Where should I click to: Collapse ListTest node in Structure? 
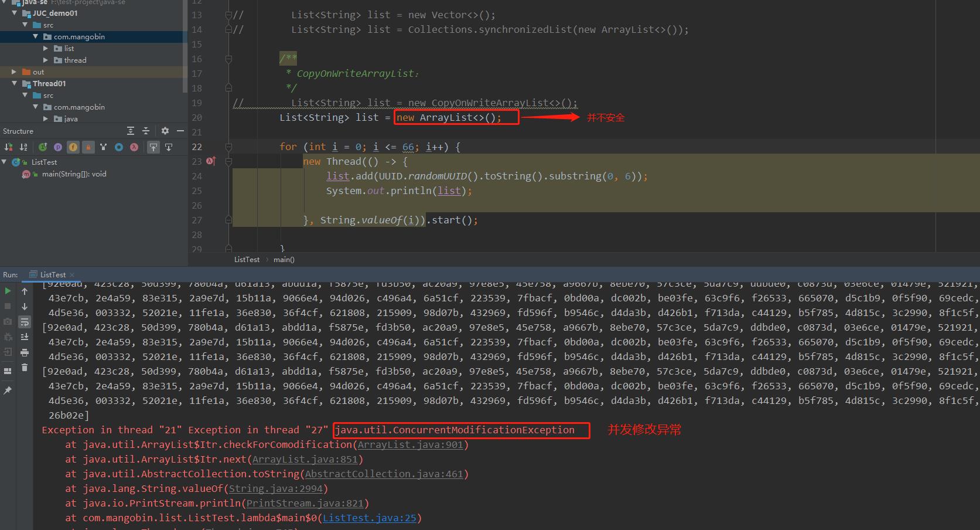coord(5,162)
